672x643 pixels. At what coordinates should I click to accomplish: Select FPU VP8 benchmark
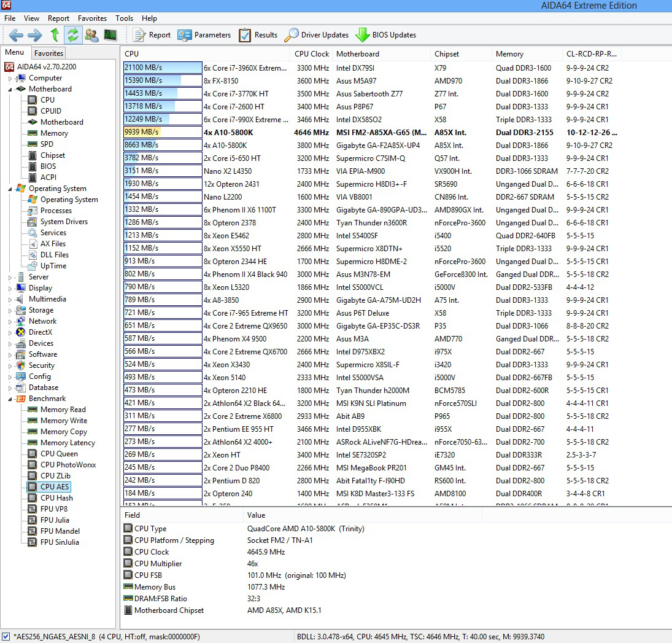[x=54, y=509]
